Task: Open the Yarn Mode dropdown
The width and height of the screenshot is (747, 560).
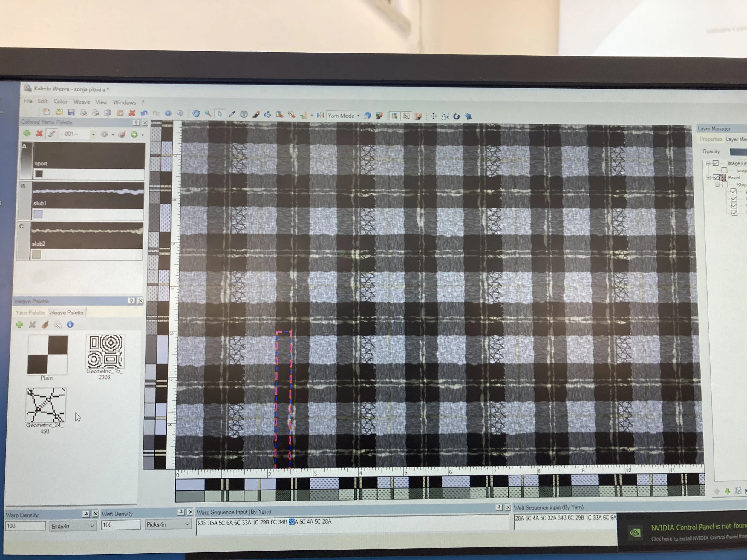Action: click(358, 116)
